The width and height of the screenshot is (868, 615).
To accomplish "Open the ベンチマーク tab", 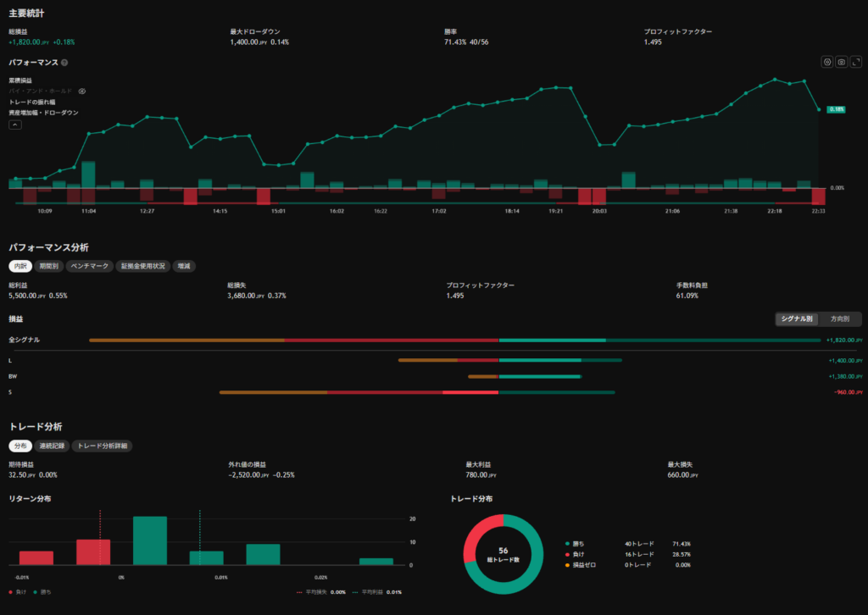I will (90, 266).
